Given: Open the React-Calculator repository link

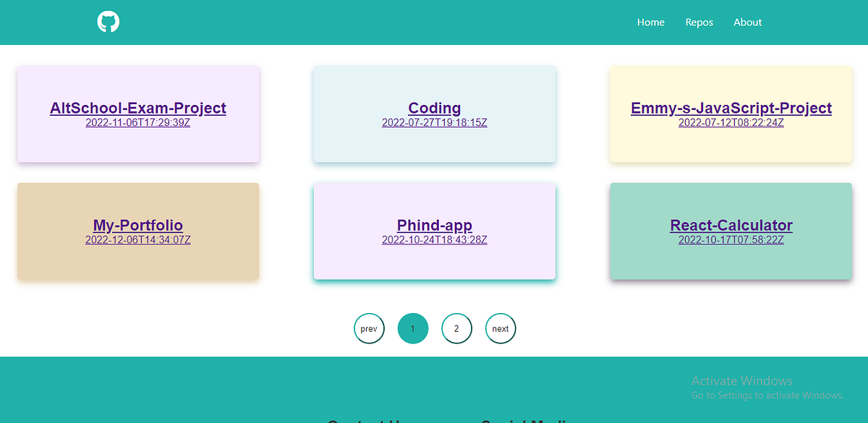Looking at the screenshot, I should [731, 225].
